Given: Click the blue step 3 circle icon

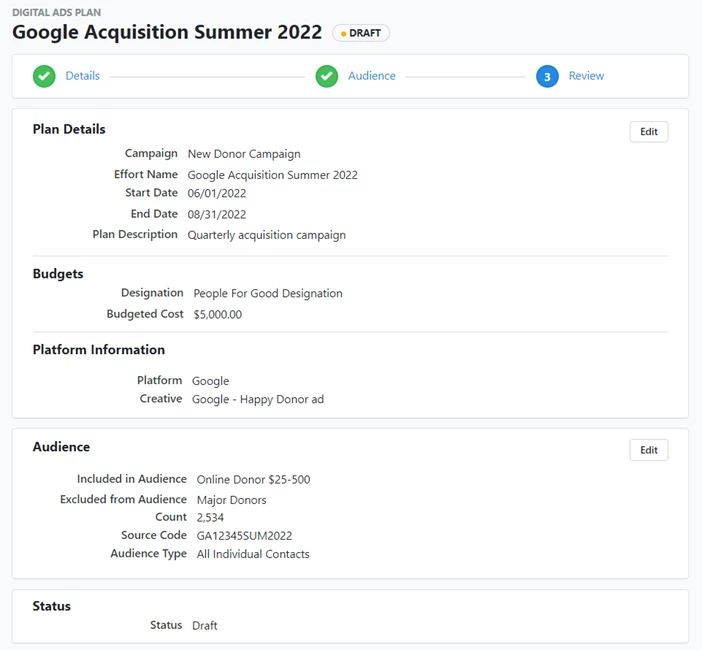Looking at the screenshot, I should point(547,76).
